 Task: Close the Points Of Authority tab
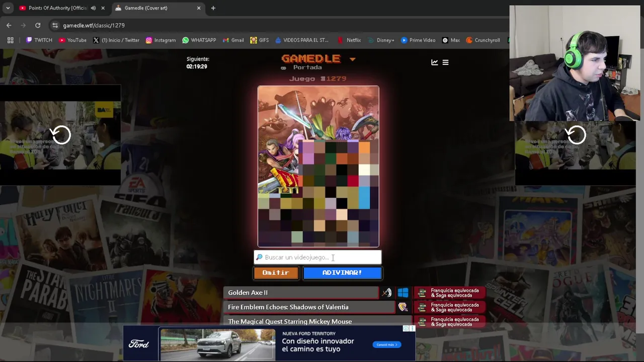(103, 8)
